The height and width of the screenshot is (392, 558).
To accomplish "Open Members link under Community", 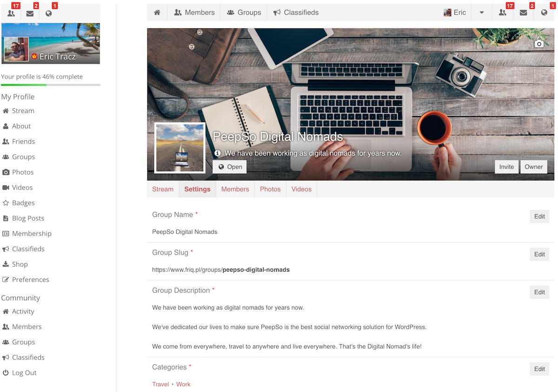I will (x=27, y=327).
